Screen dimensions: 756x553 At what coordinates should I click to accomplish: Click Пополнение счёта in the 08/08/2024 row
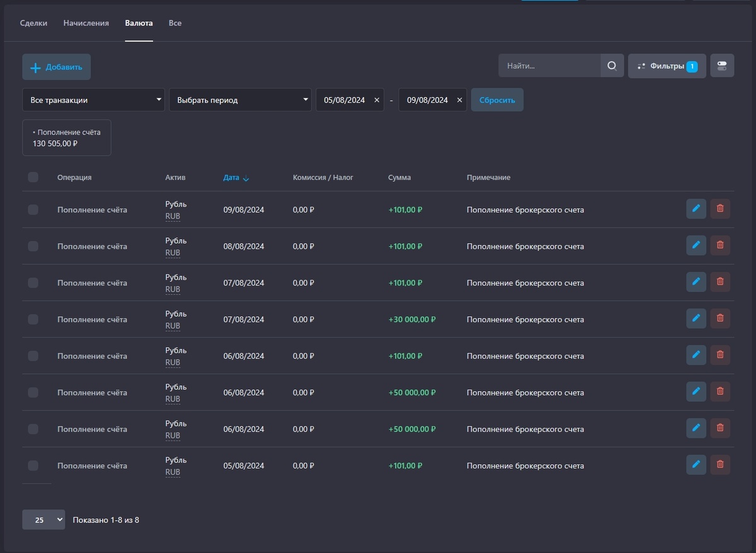coord(92,246)
